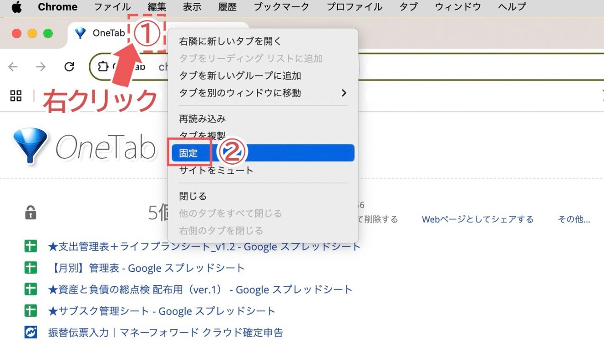This screenshot has width=604, height=364.
Task: Click Sheets icon beside 【月別】管理表 row
Action: [30, 268]
